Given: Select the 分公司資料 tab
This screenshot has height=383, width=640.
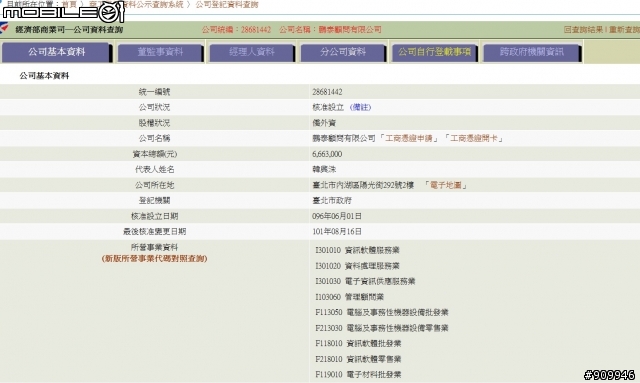Looking at the screenshot, I should pyautogui.click(x=343, y=53).
